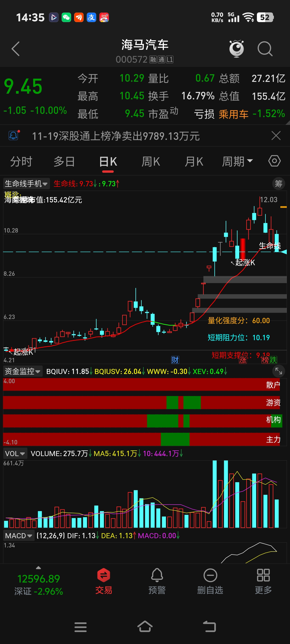Tap the 换手 16.79% value
Screen dimensions: 290x644
tap(198, 96)
